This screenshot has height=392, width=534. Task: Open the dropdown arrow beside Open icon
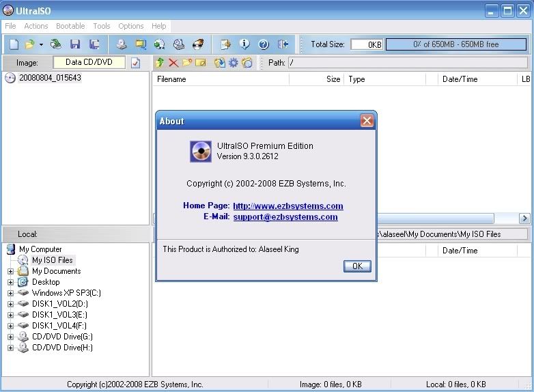41,44
